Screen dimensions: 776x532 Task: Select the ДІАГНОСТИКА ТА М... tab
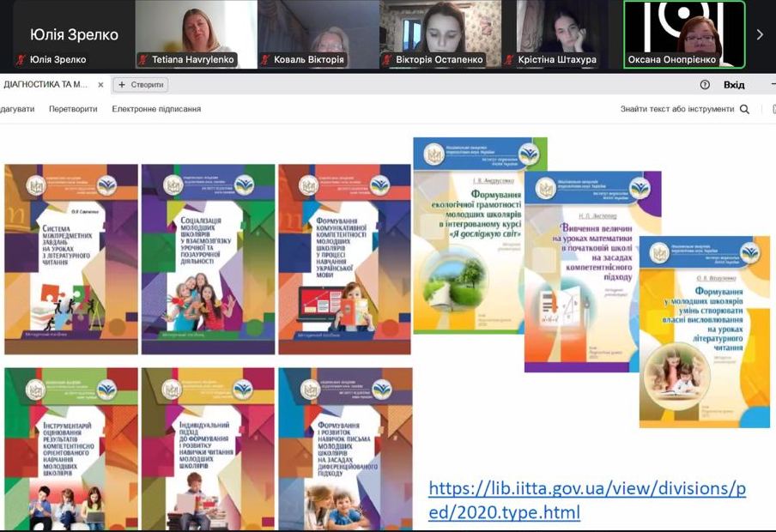(46, 85)
